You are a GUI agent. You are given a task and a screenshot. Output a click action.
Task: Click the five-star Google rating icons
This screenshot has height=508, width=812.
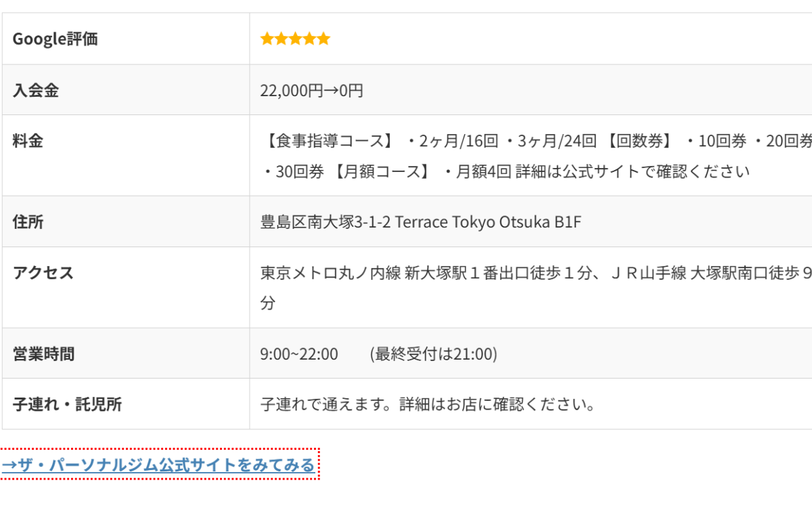click(295, 39)
